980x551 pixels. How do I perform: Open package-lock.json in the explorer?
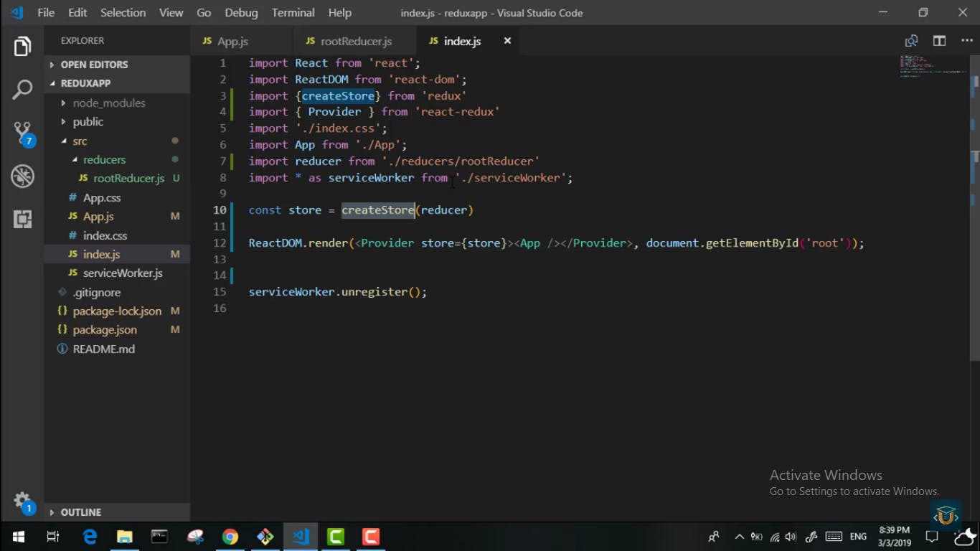(117, 311)
